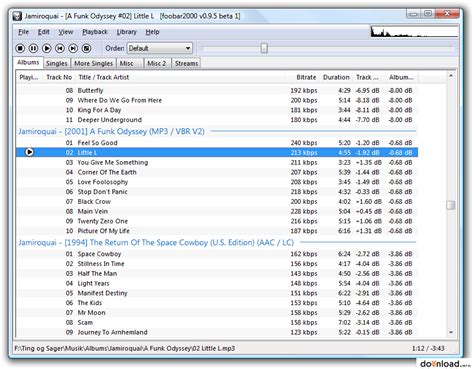Screen dimensions: 474x369
Task: Click the foobar2000 title bar icon
Action: [x=17, y=16]
